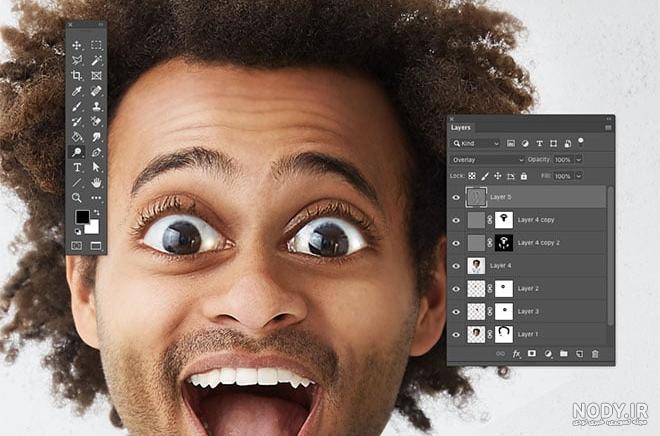
Task: Hide Layer 2 via eye icon
Action: click(456, 289)
